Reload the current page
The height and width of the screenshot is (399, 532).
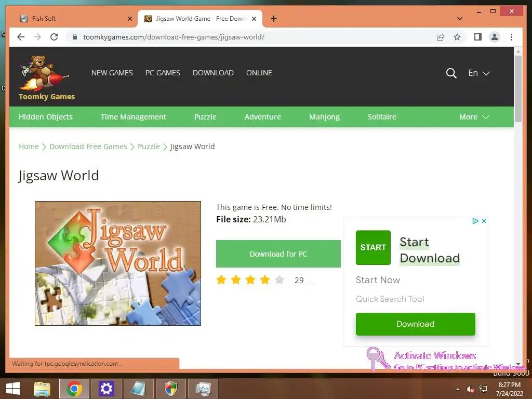(54, 37)
